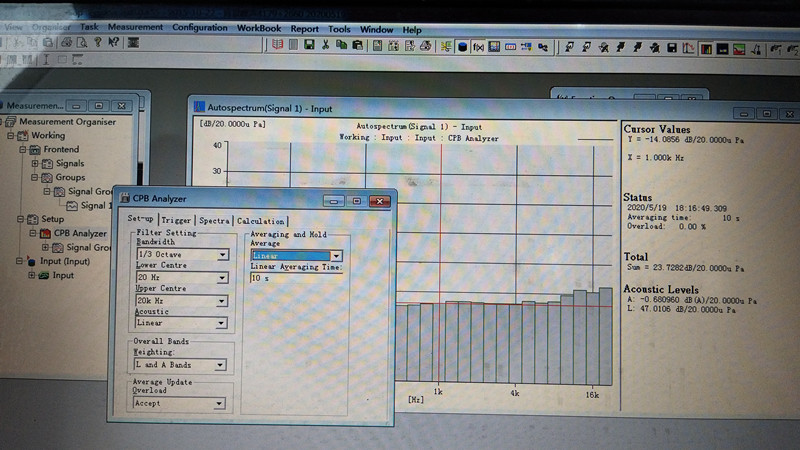
Task: Open the Bandwidth dropdown showing 1/3 Octave
Action: (x=222, y=254)
